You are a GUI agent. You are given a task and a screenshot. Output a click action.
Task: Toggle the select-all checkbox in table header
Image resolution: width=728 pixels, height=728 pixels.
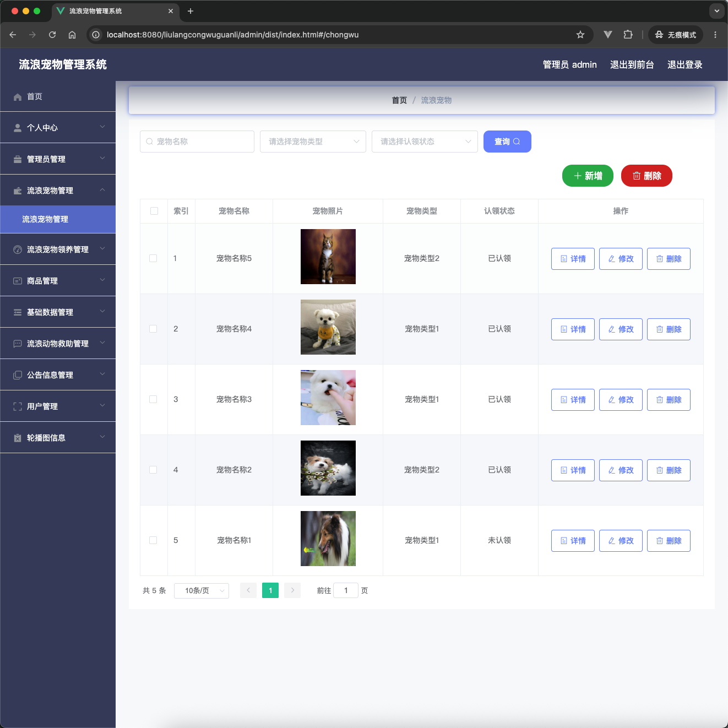click(154, 211)
